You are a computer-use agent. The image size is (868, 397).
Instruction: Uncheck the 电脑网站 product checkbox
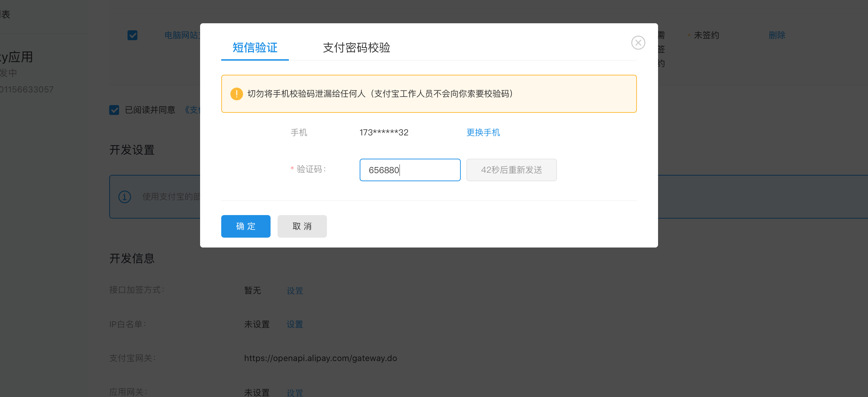(132, 35)
